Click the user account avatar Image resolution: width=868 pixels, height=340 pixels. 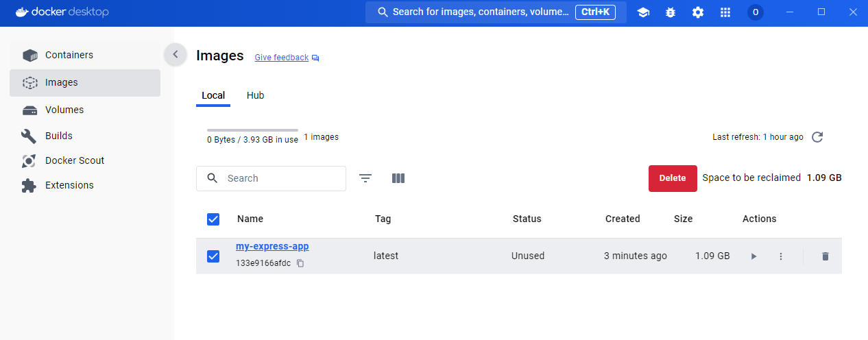coord(756,12)
